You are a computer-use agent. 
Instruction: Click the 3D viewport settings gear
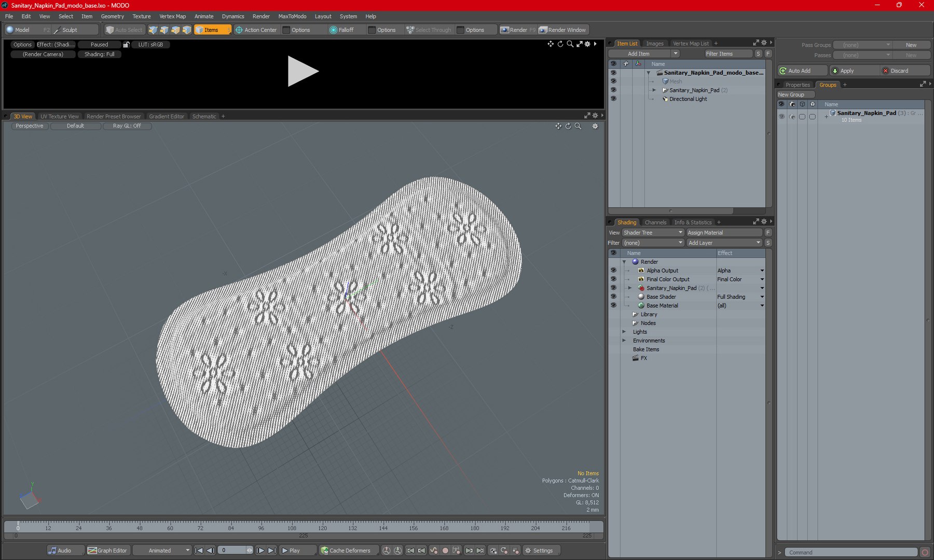[595, 126]
